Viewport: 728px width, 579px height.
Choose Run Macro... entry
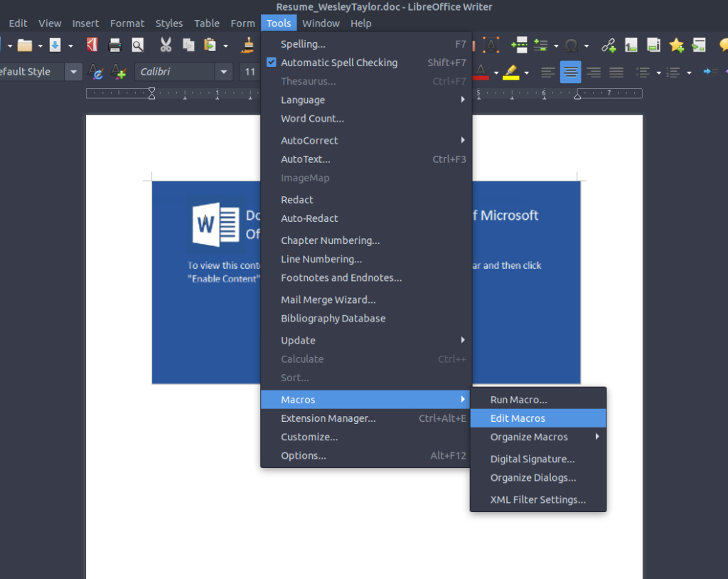[x=538, y=400]
